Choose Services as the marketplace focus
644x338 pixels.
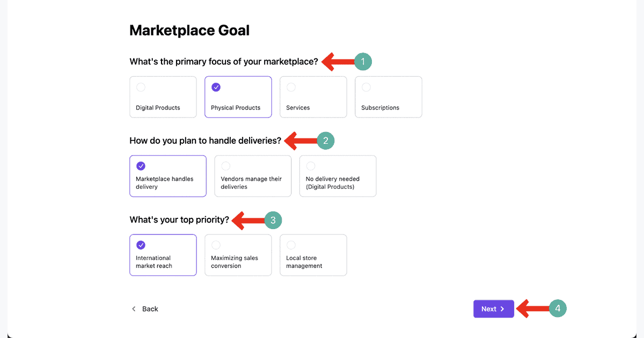[x=313, y=97]
